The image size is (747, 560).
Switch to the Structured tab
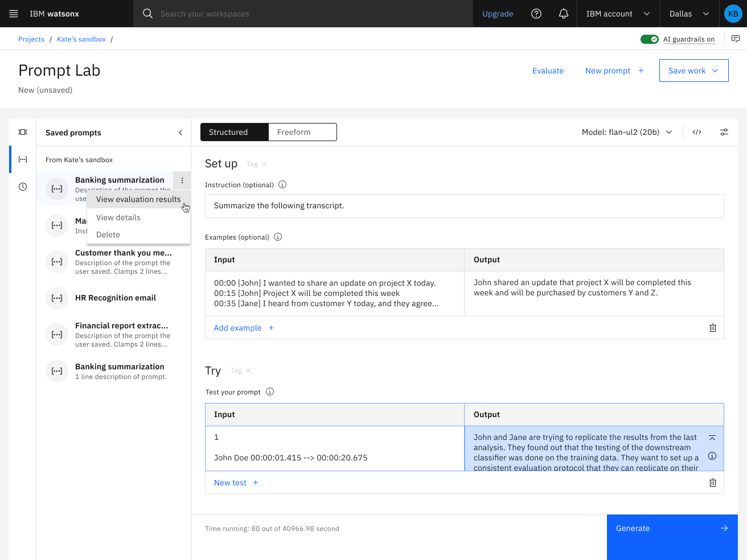point(234,132)
